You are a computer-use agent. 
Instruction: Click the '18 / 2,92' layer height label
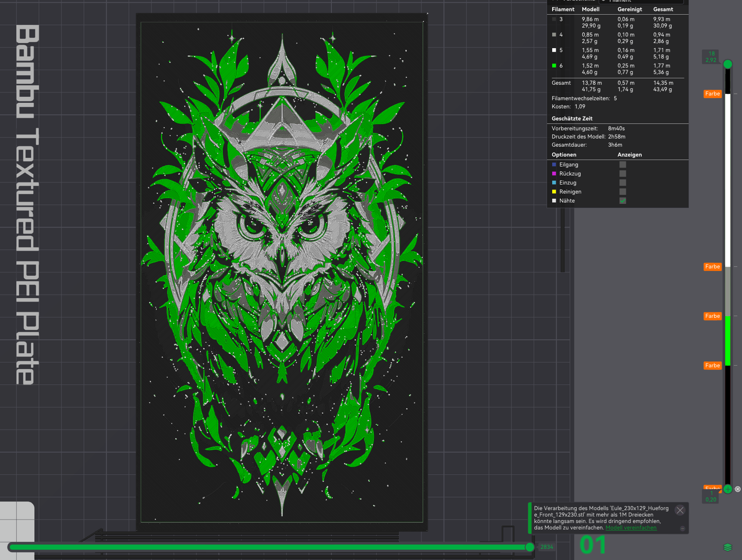click(711, 57)
